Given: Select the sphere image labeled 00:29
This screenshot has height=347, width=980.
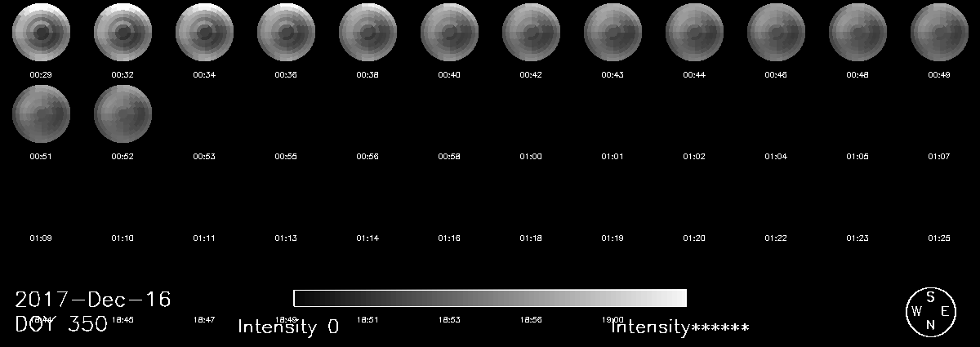Looking at the screenshot, I should 41,33.
